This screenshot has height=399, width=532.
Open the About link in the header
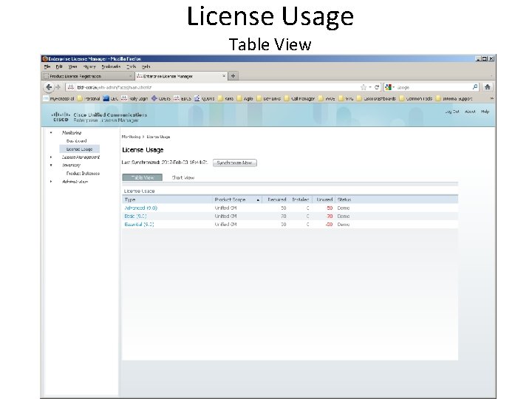[470, 112]
